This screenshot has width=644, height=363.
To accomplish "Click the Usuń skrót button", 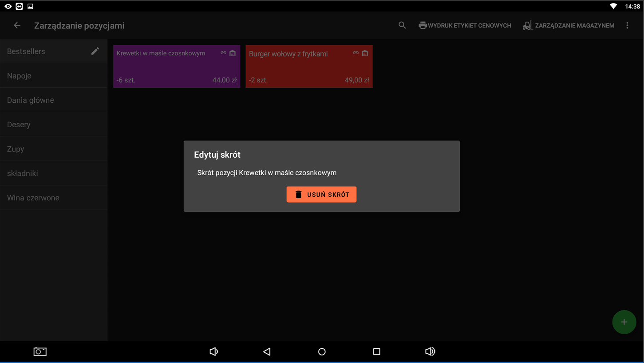I will click(321, 195).
